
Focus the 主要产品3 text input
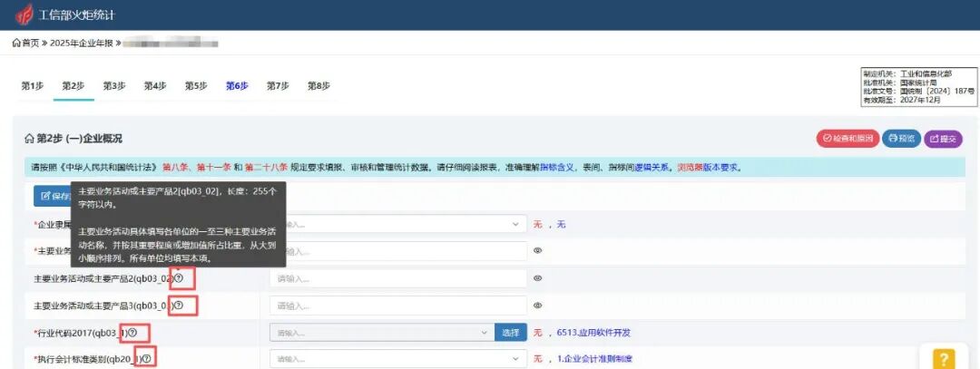point(398,306)
